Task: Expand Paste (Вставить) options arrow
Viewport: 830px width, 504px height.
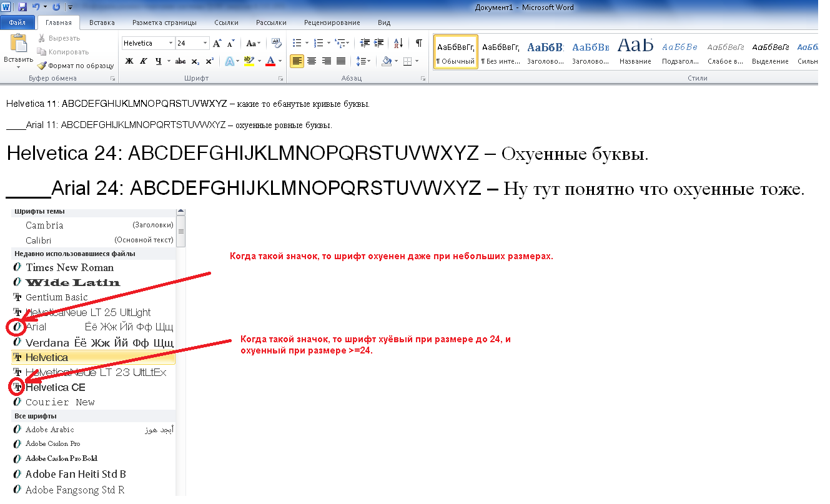Action: 18,67
